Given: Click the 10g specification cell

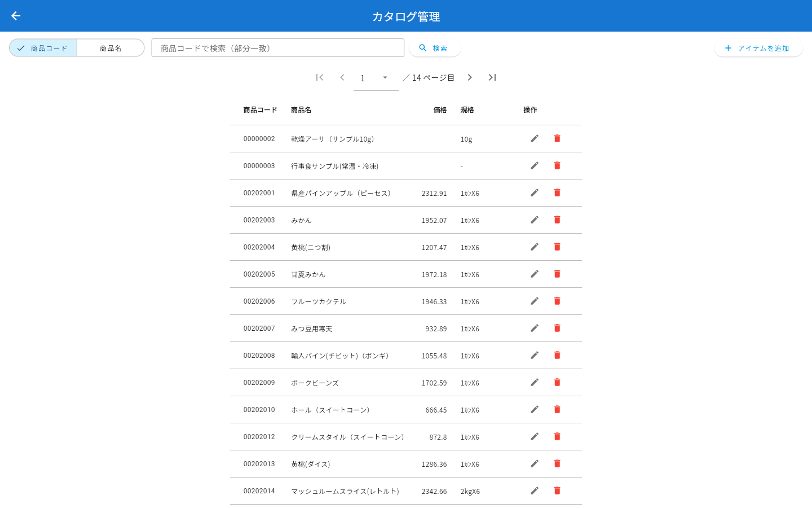Looking at the screenshot, I should 466,139.
